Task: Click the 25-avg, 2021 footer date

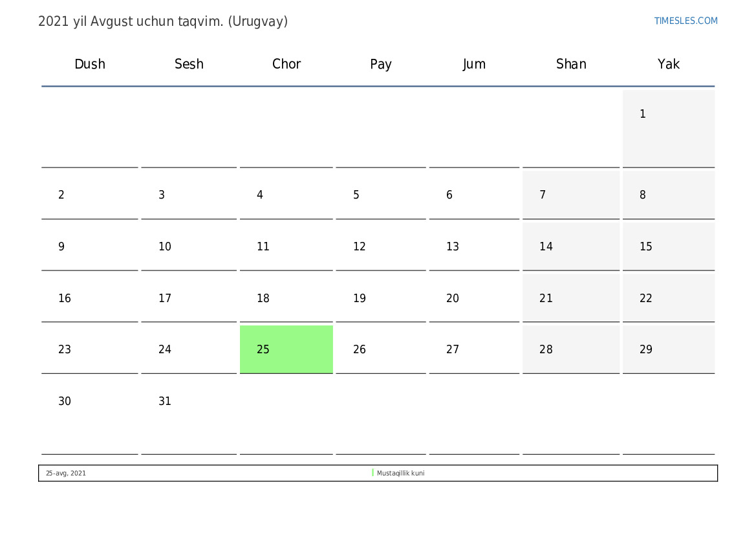Action: 66,474
